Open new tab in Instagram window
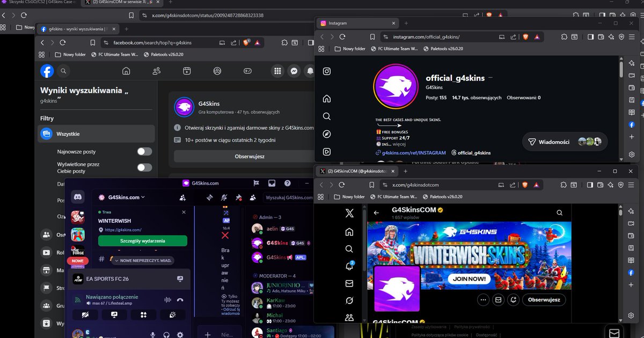The height and width of the screenshot is (338, 644). (406, 23)
